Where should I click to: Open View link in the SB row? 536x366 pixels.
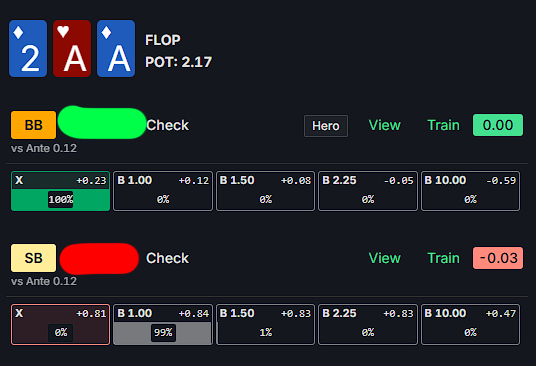pyautogui.click(x=385, y=258)
